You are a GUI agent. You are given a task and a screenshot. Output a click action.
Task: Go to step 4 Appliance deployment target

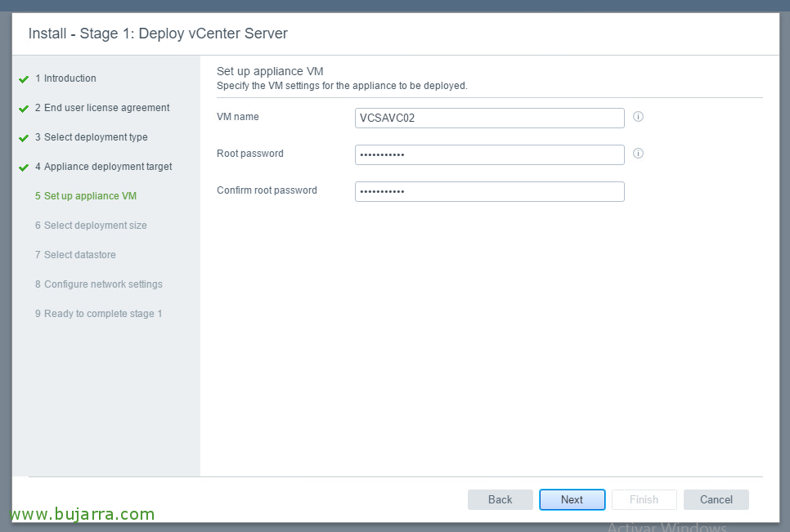pyautogui.click(x=103, y=166)
